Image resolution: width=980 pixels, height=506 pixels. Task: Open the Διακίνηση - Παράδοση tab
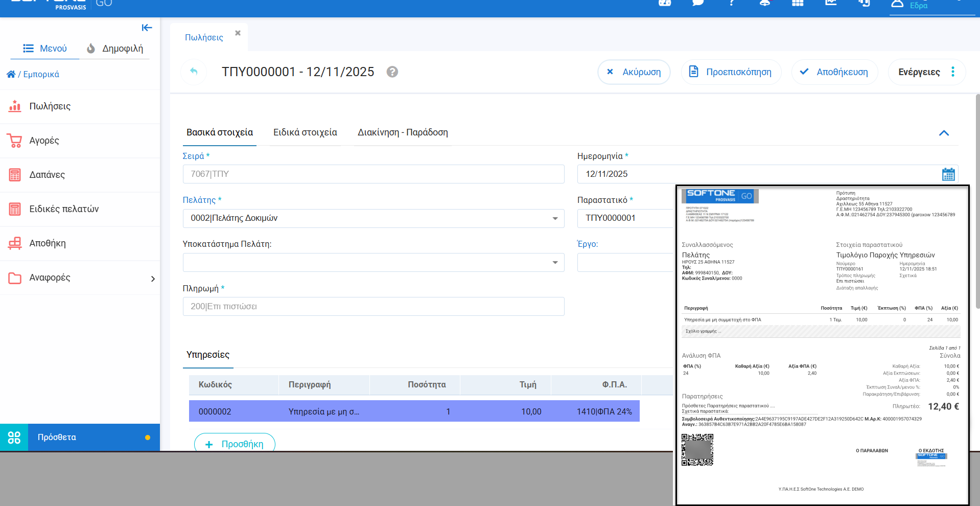(x=402, y=132)
